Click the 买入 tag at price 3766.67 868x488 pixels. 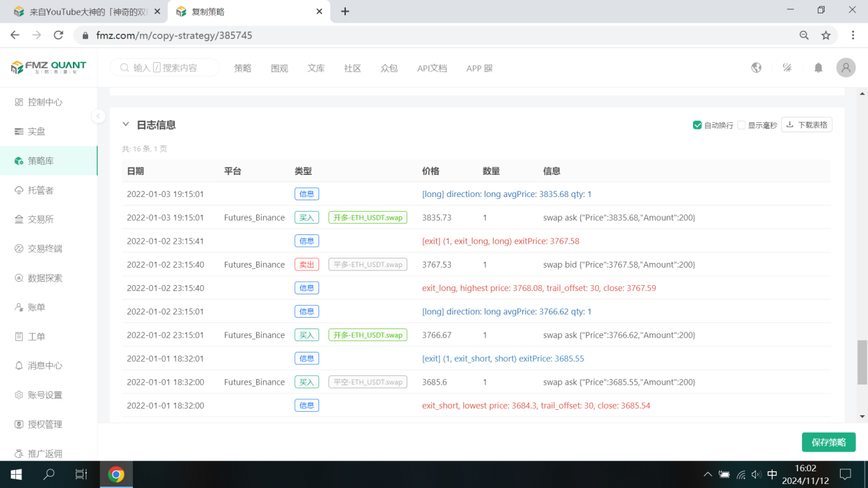(x=306, y=335)
